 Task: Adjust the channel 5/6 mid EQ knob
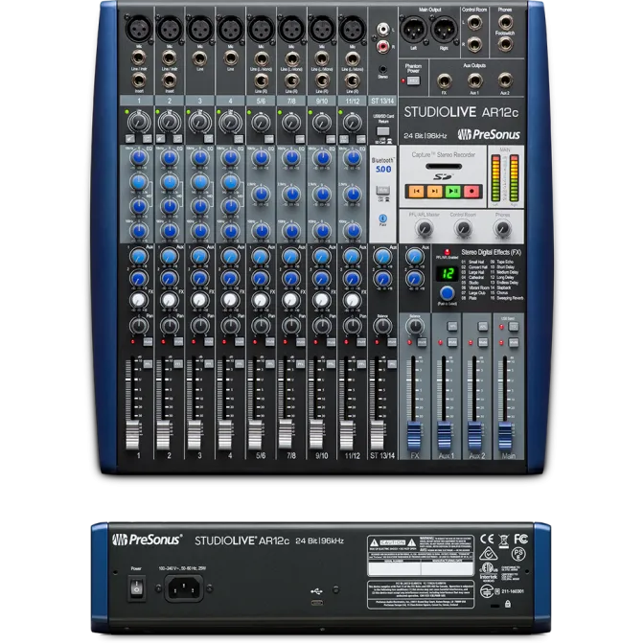coord(261,194)
